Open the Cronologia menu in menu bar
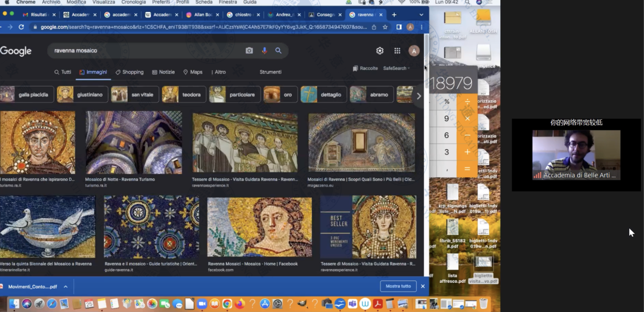This screenshot has width=644, height=312. click(x=134, y=2)
